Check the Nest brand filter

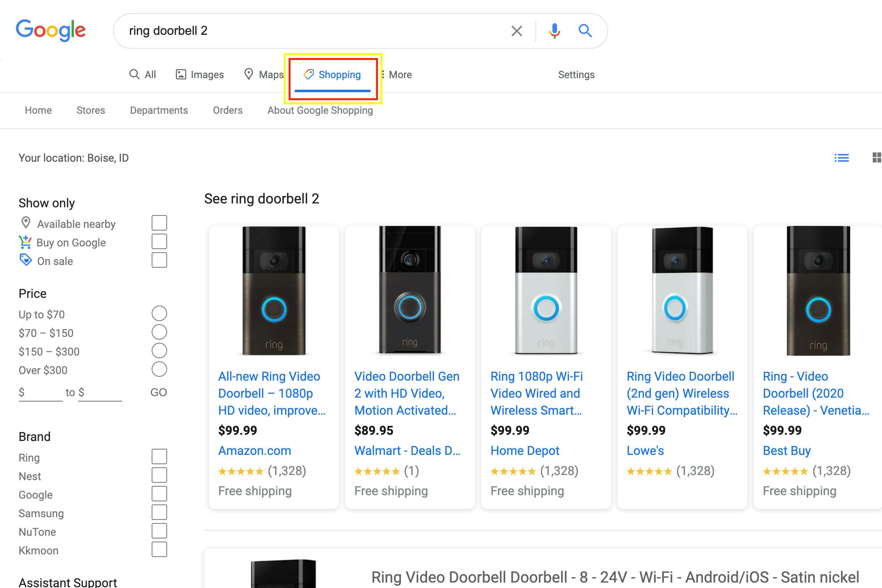tap(159, 475)
